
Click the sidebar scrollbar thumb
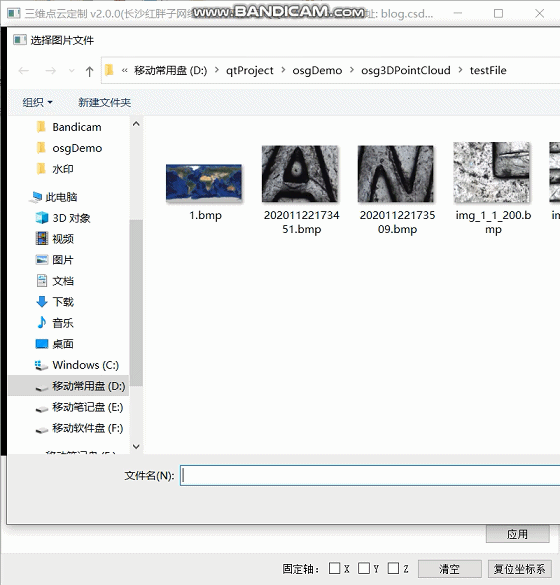coord(136,303)
